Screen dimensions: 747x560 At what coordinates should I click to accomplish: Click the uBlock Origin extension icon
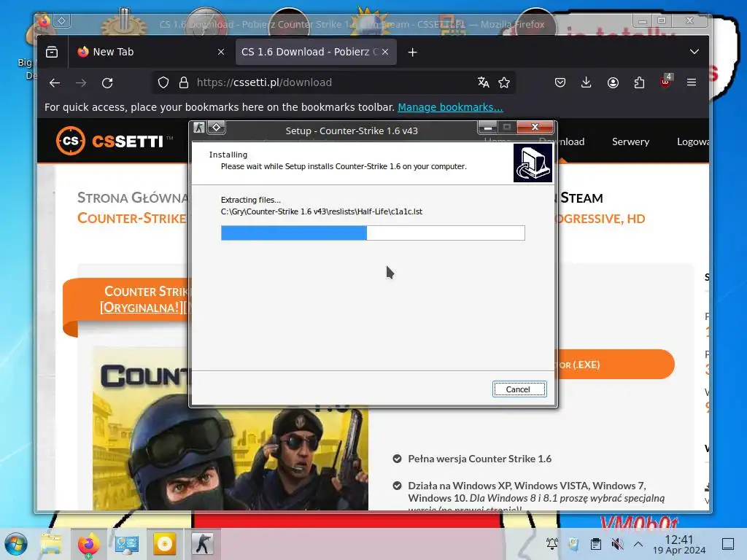point(665,82)
